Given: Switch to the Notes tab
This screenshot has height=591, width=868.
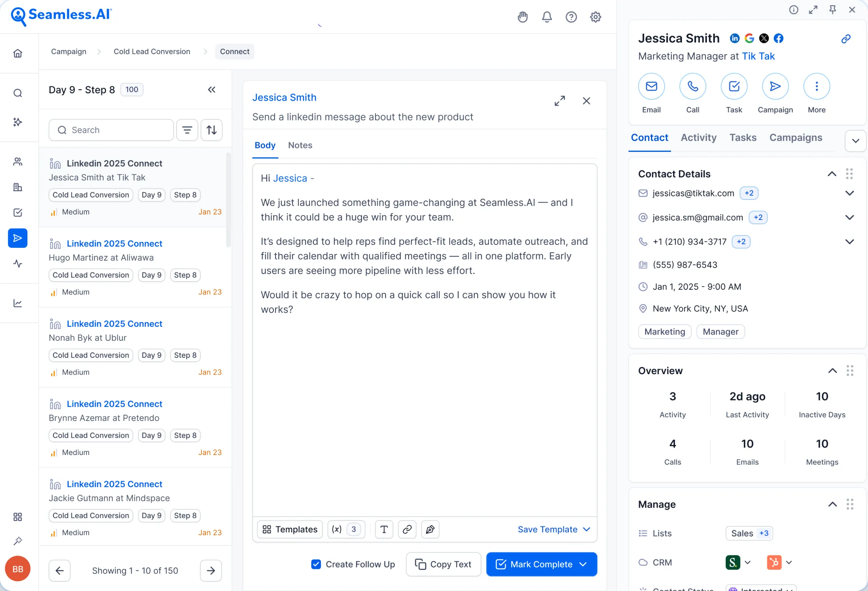Looking at the screenshot, I should coord(300,145).
